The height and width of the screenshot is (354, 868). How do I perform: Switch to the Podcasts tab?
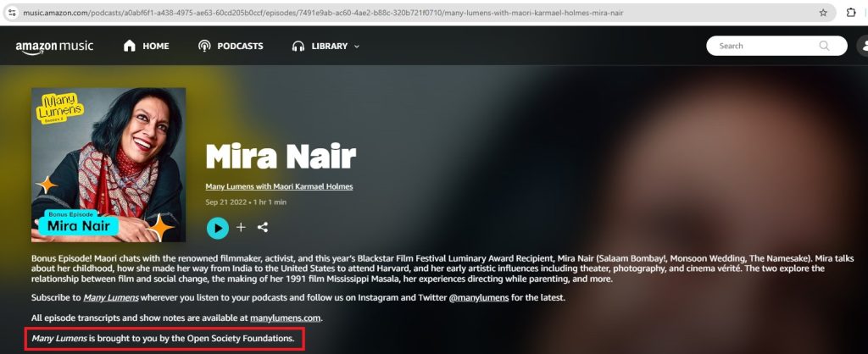pyautogui.click(x=231, y=46)
